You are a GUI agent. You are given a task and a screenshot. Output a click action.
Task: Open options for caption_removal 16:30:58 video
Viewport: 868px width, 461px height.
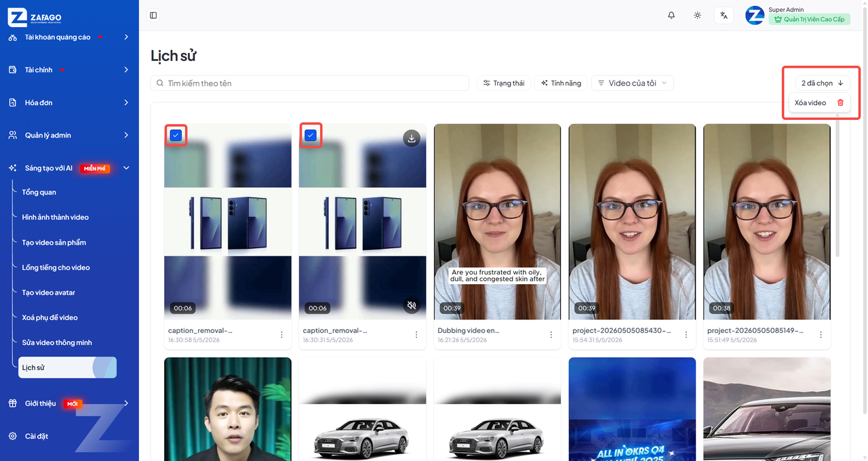pyautogui.click(x=281, y=335)
